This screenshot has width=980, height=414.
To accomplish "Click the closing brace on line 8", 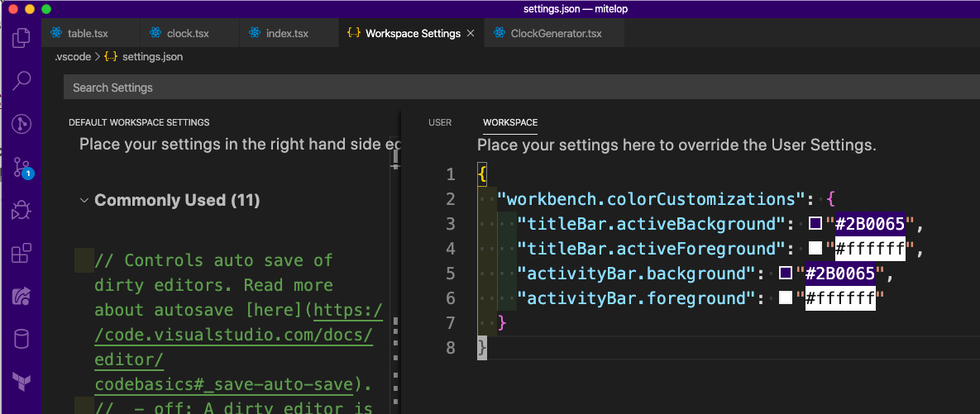I will tap(482, 348).
